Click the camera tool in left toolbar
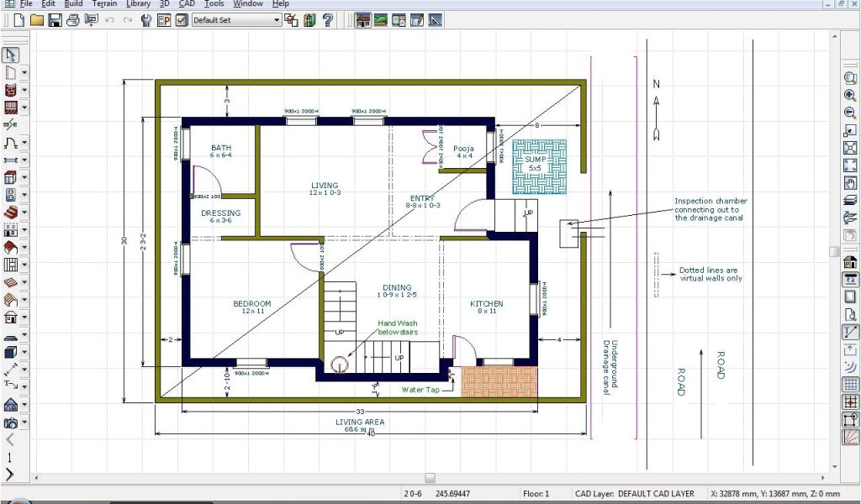This screenshot has height=504, width=861. (x=11, y=423)
